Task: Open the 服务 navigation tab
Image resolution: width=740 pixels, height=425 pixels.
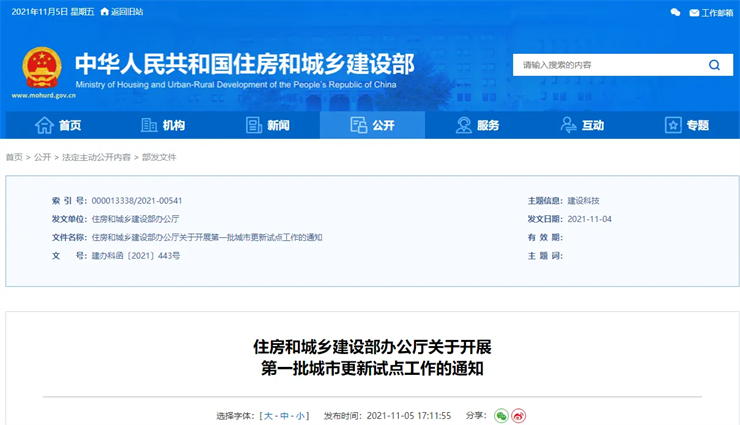Action: pos(477,125)
